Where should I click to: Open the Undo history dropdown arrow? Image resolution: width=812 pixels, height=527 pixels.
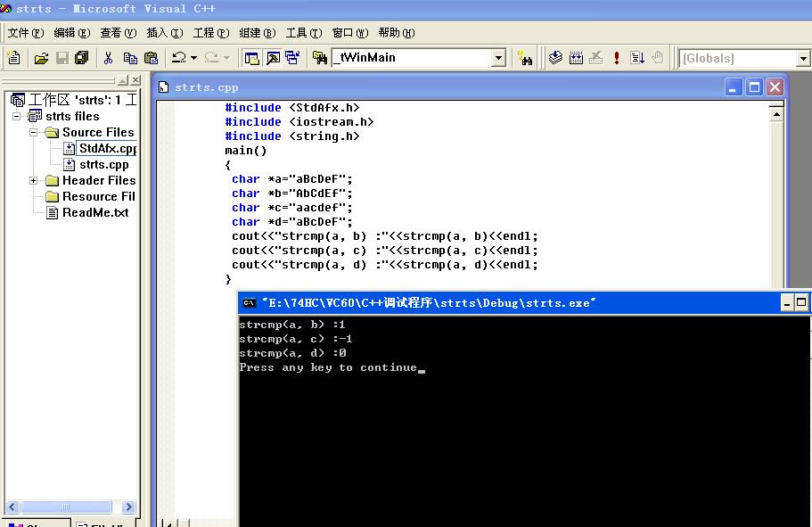point(193,58)
